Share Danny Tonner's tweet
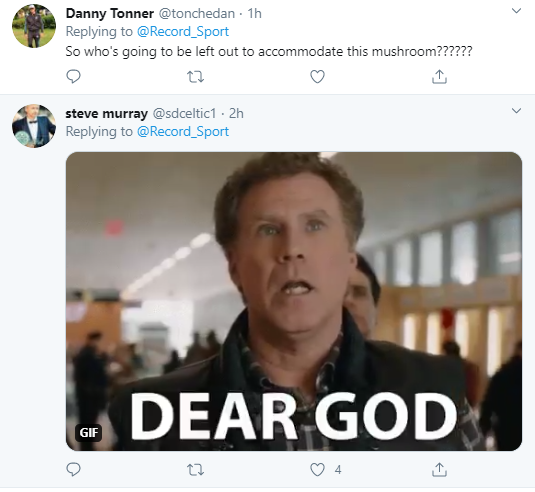 tap(439, 76)
